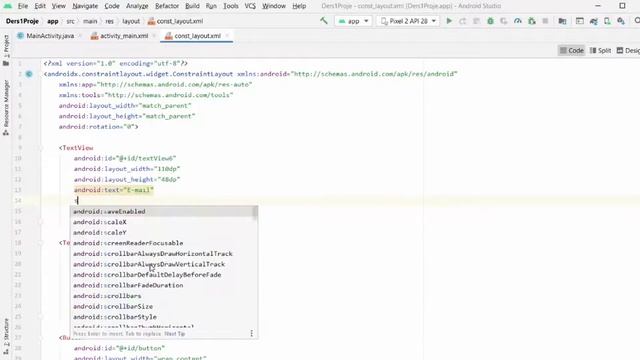The height and width of the screenshot is (360, 640).
Task: Click the Apply Code Changes icon
Action: coord(476,21)
